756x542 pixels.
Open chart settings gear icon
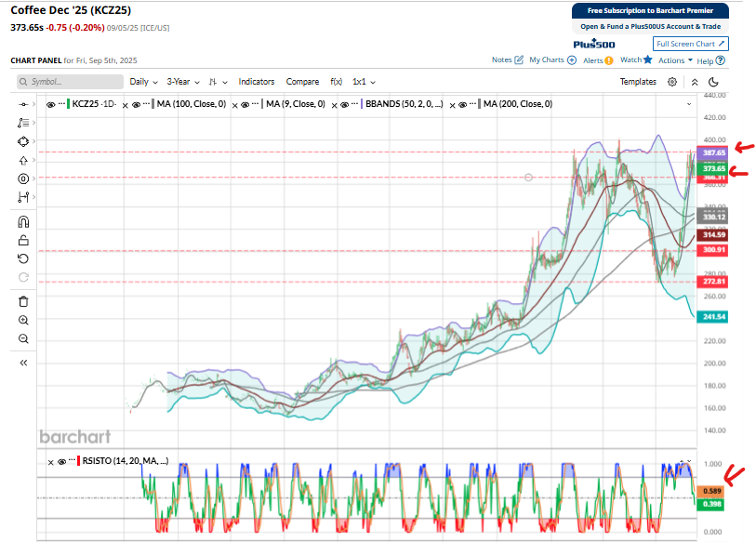point(672,82)
